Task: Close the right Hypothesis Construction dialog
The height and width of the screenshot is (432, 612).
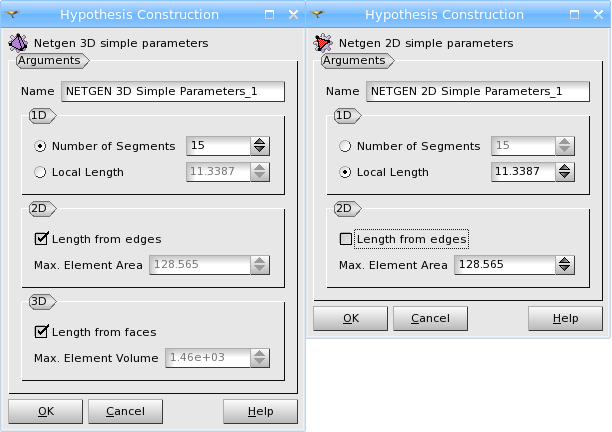Action: click(x=598, y=15)
